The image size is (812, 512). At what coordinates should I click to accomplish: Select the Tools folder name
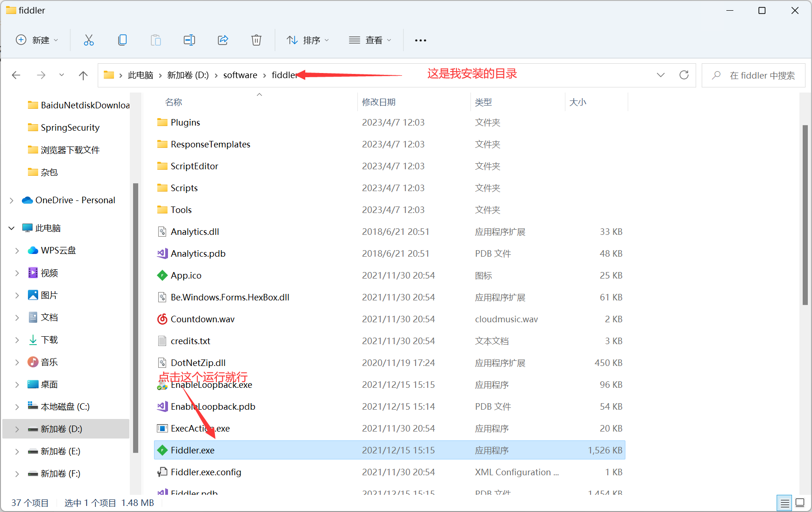click(181, 210)
